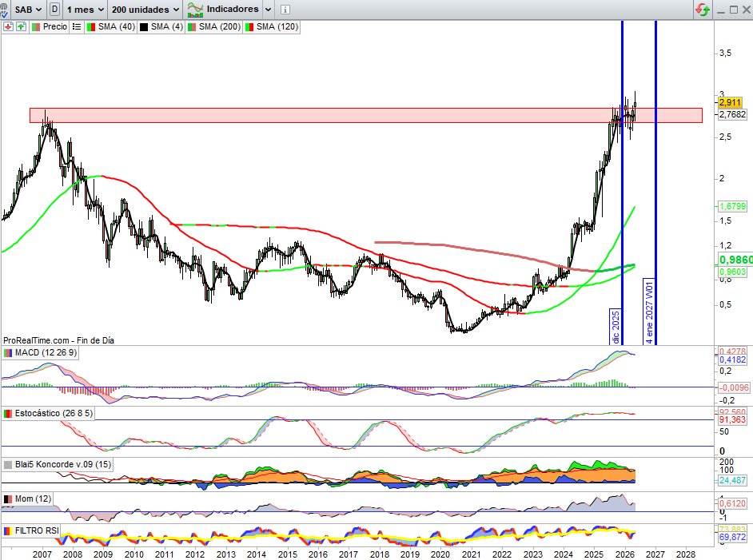This screenshot has height=560, width=753.
Task: Click the -0,0096 MACD histogram value
Action: pyautogui.click(x=734, y=387)
